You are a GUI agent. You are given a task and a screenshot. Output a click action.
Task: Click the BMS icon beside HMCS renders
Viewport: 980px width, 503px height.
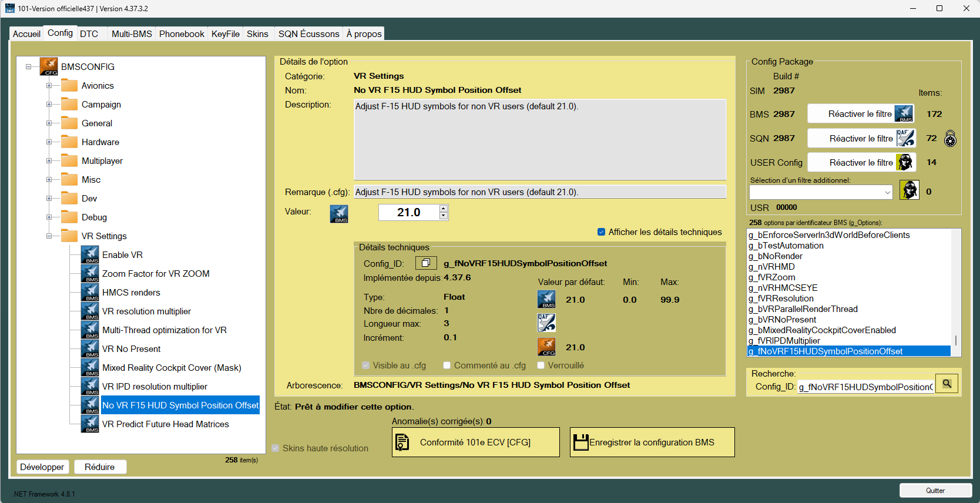(90, 292)
